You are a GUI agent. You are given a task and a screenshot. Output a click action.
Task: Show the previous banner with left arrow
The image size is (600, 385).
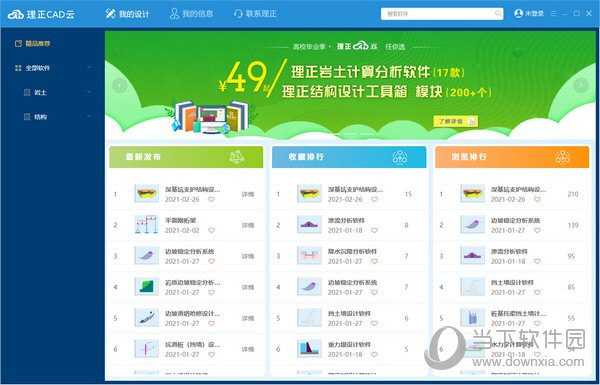[x=120, y=85]
